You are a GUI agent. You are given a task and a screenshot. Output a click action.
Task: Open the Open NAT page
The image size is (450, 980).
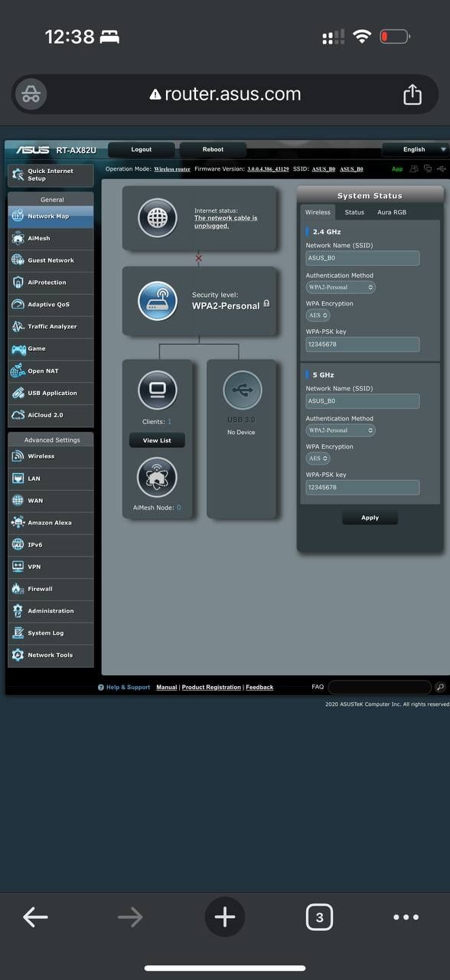(51, 371)
